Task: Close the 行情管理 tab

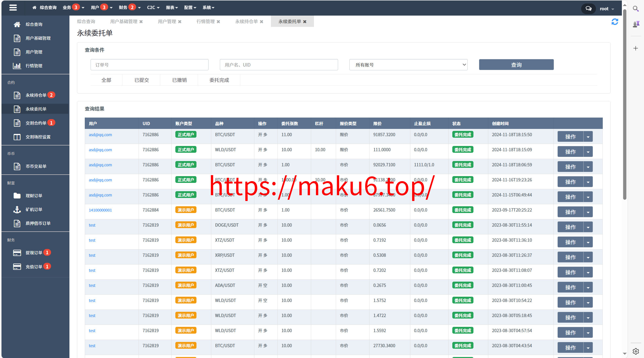Action: (x=218, y=22)
